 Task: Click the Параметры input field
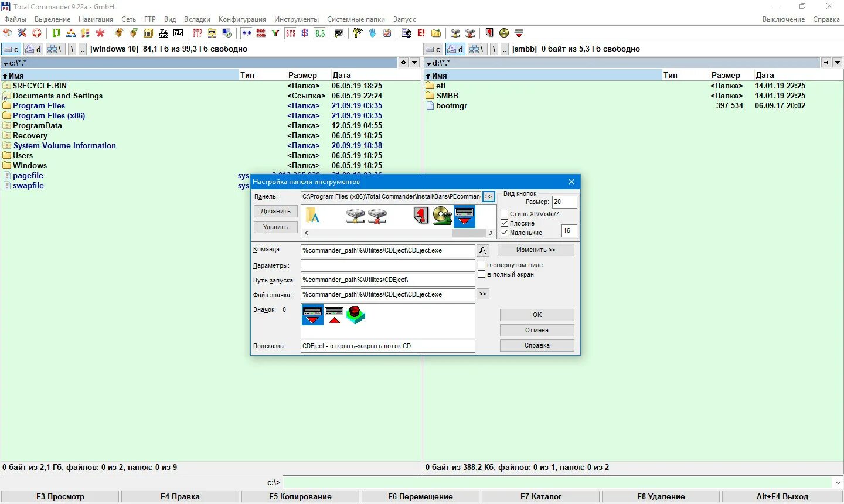click(x=388, y=265)
